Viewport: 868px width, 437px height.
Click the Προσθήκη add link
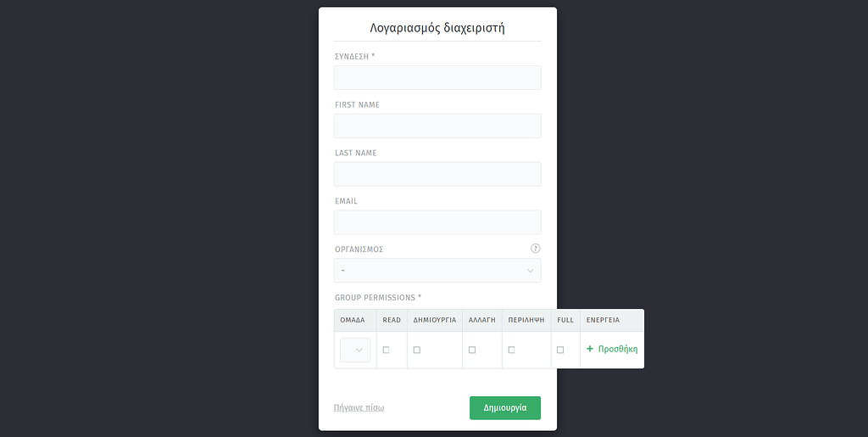612,349
